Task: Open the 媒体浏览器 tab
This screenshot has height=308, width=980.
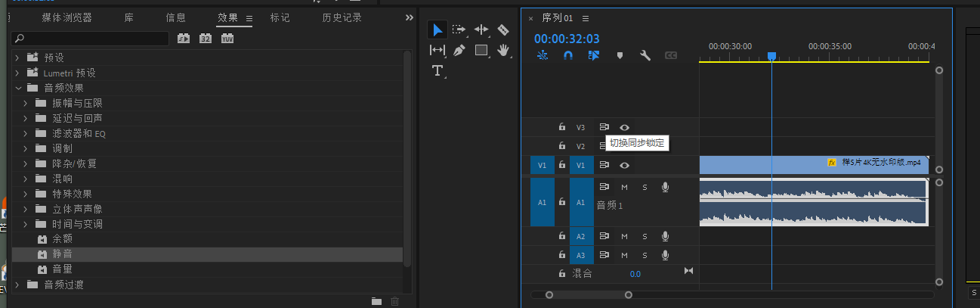Action: pyautogui.click(x=66, y=17)
